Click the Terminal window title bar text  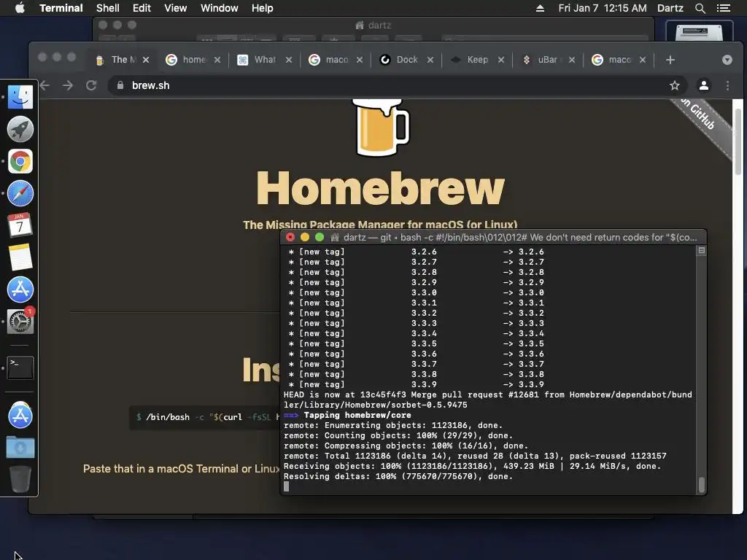[519, 237]
